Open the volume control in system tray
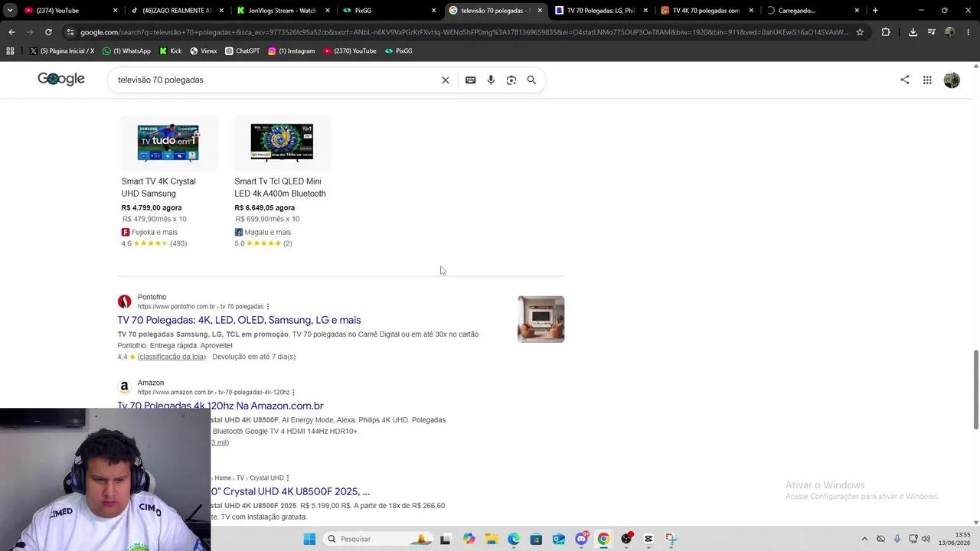This screenshot has width=980, height=551. coord(926,539)
